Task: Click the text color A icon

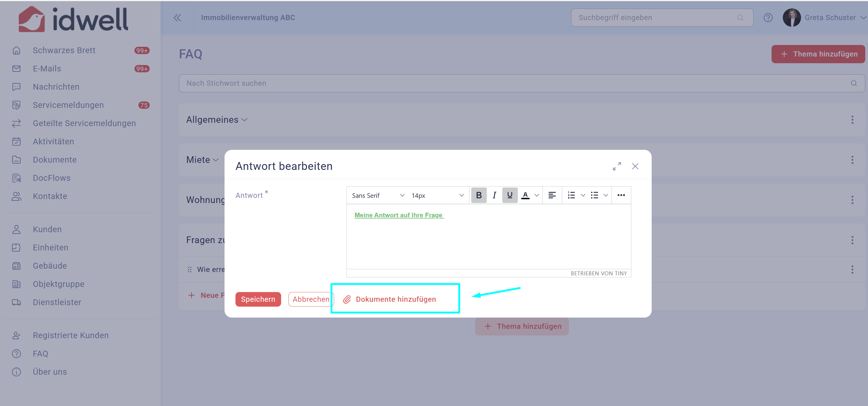Action: (525, 195)
